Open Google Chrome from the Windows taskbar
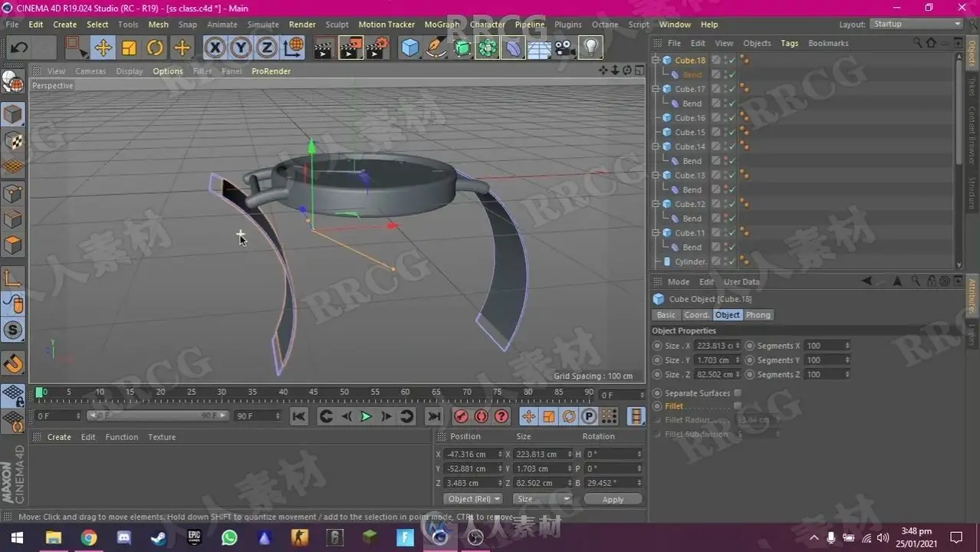This screenshot has width=980, height=552. (88, 537)
